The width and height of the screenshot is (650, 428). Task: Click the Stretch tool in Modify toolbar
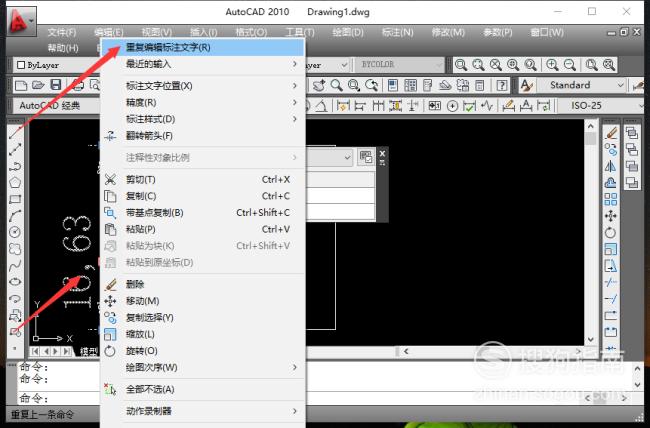click(x=611, y=265)
